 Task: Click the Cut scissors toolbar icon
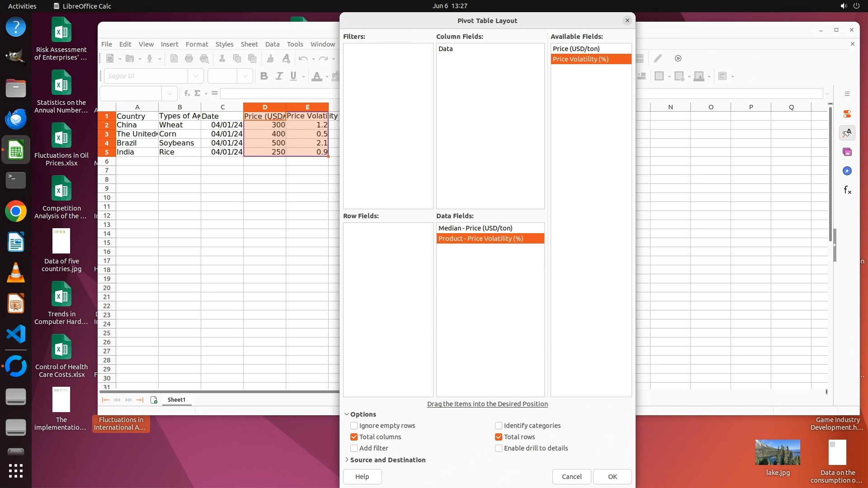(x=222, y=58)
